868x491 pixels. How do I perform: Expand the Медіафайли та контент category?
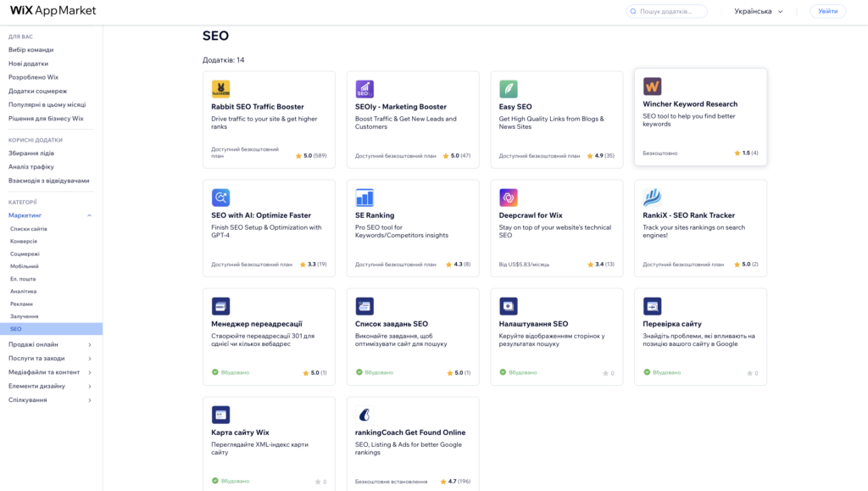pos(89,372)
